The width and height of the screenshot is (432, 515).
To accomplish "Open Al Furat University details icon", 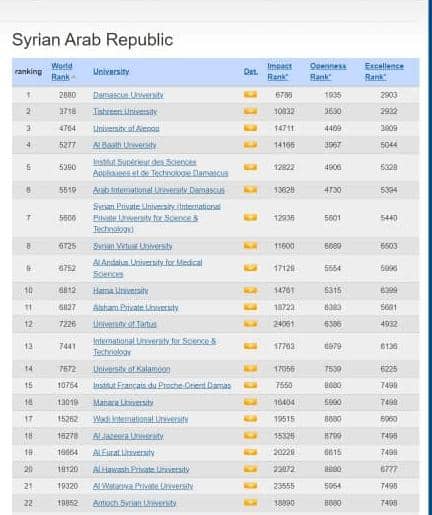I will click(x=250, y=452).
